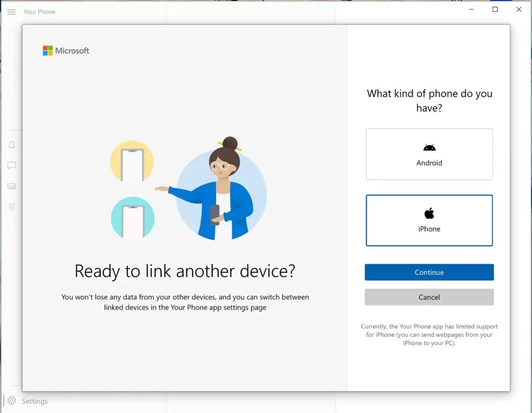The height and width of the screenshot is (413, 532).
Task: Click the Settings gear icon
Action: click(x=11, y=401)
